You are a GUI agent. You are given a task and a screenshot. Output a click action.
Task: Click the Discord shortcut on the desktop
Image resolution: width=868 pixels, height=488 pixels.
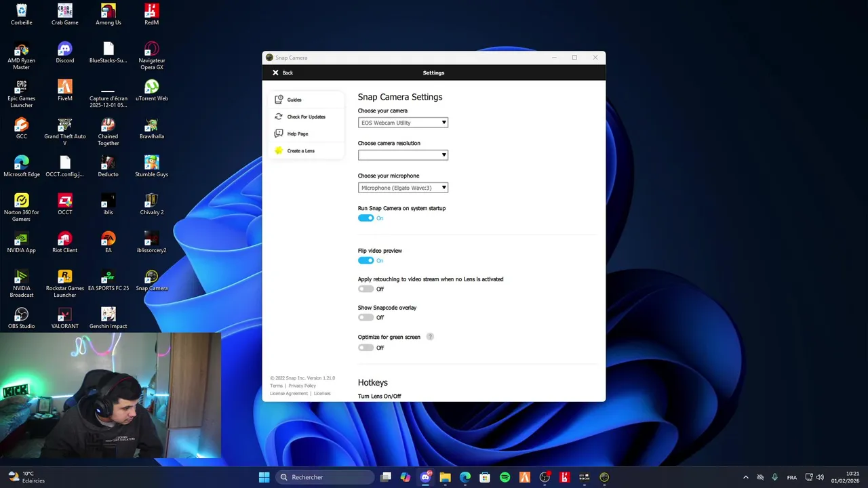65,53
